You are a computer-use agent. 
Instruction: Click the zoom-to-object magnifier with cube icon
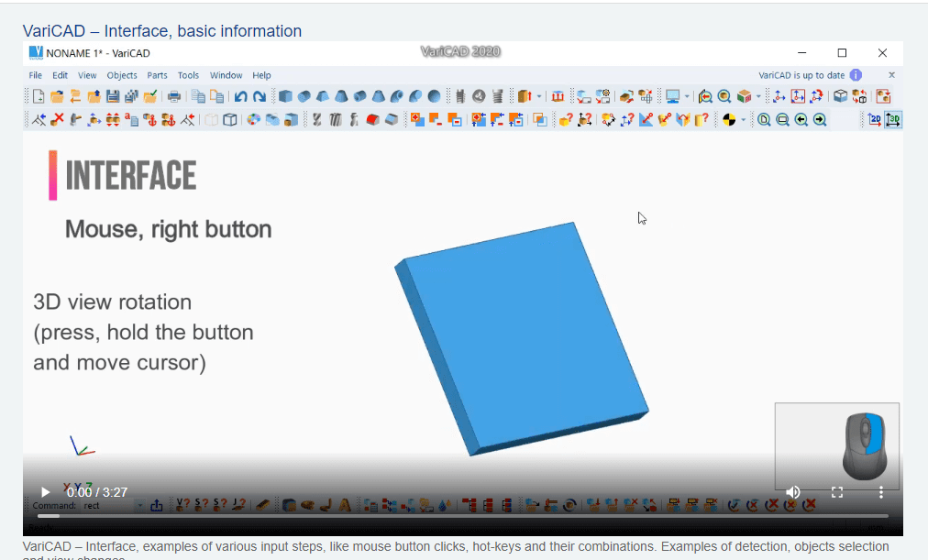pyautogui.click(x=724, y=96)
